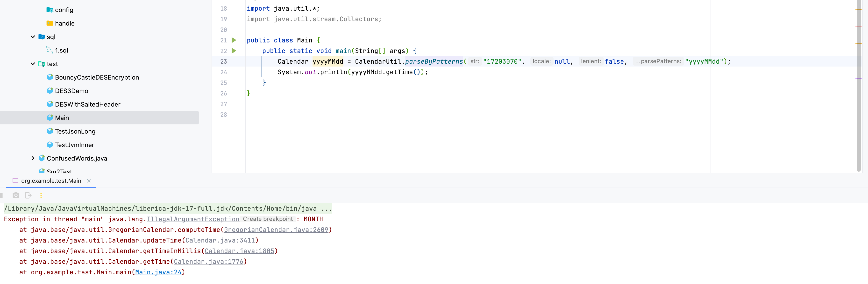Expand the ConfusedWords.java node
Image resolution: width=868 pixels, height=284 pixels.
[x=33, y=158]
